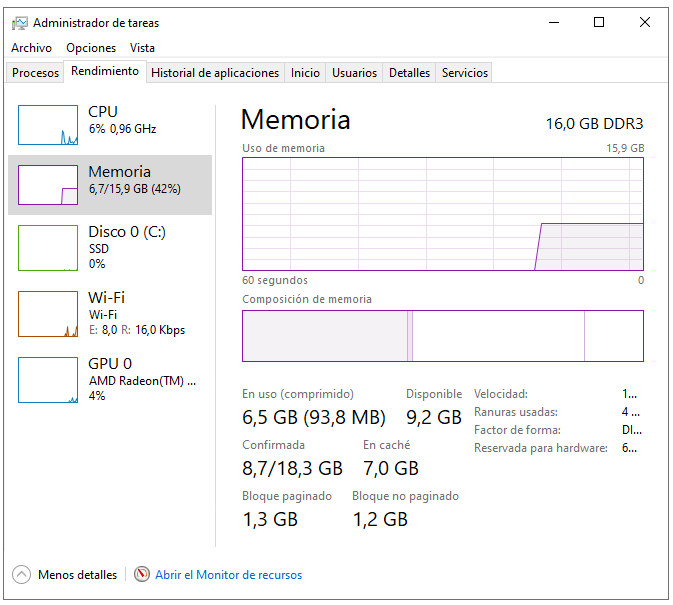Click Abrir el Monitor de recursos link
Screen dimensions: 673x605
click(228, 575)
